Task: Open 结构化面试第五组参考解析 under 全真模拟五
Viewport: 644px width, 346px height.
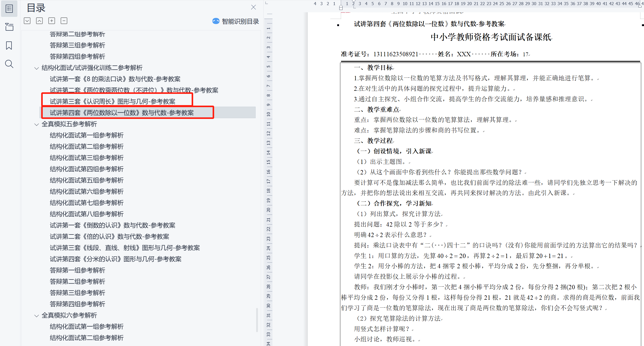Action: click(x=86, y=180)
